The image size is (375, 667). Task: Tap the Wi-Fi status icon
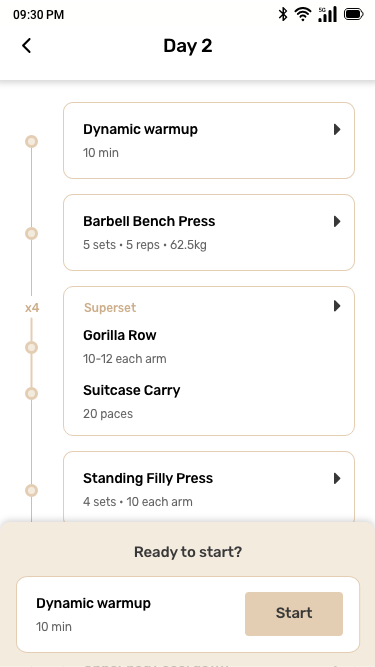point(302,14)
